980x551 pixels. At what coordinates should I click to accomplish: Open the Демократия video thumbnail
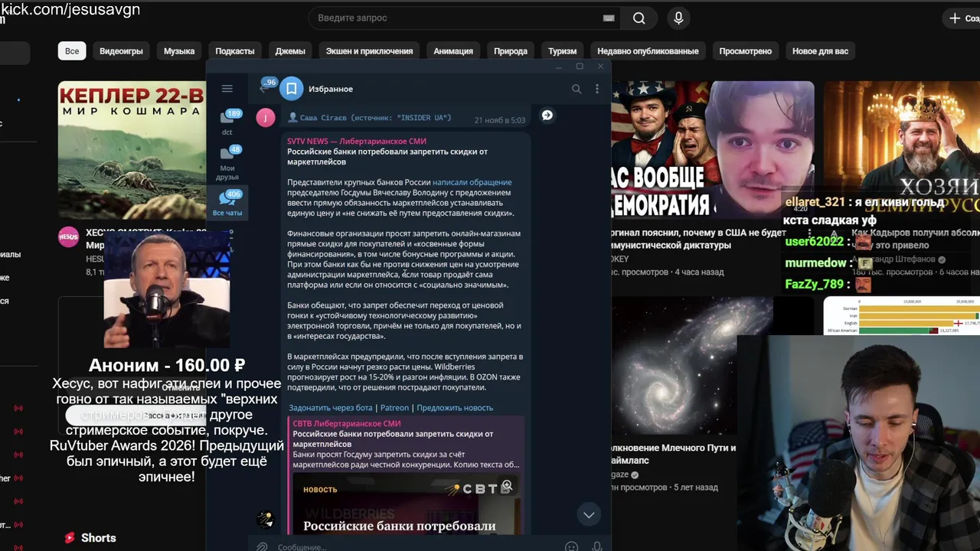coord(712,150)
